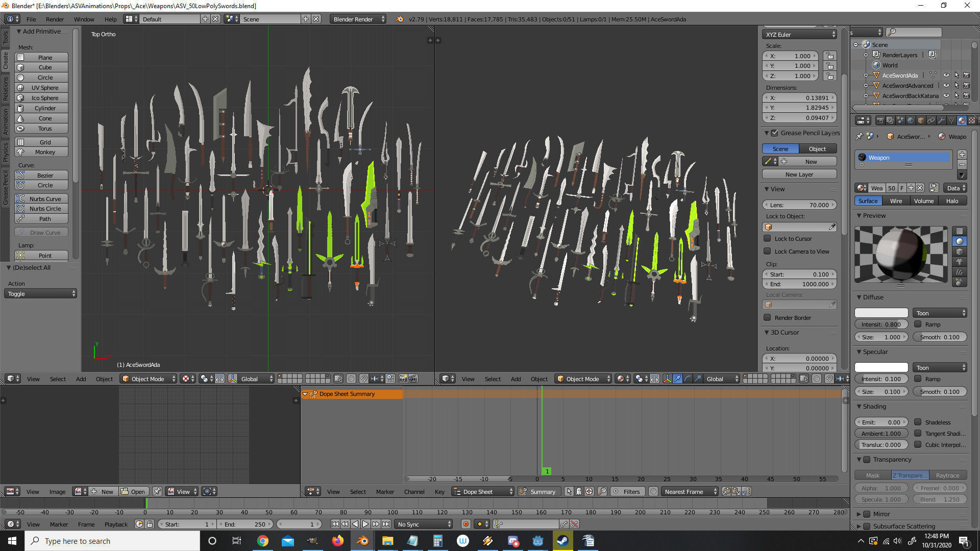980x551 pixels.
Task: Enable the diffuse Ramp checkbox
Action: (x=918, y=324)
